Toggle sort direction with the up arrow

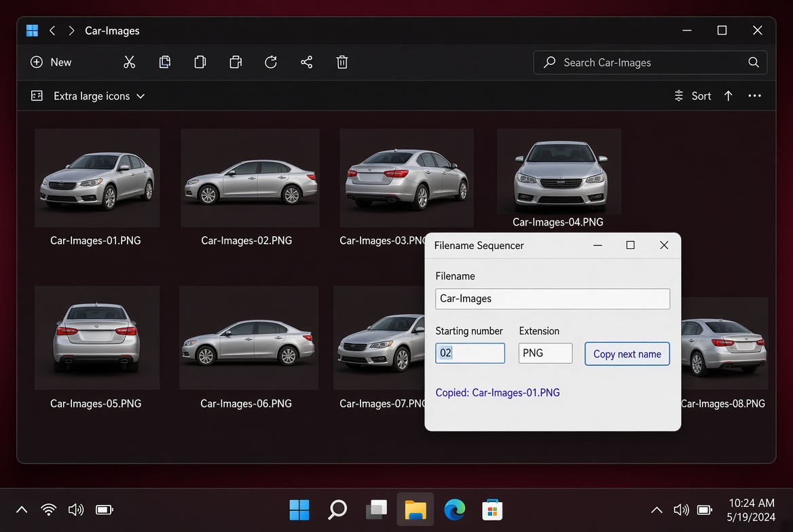tap(729, 96)
